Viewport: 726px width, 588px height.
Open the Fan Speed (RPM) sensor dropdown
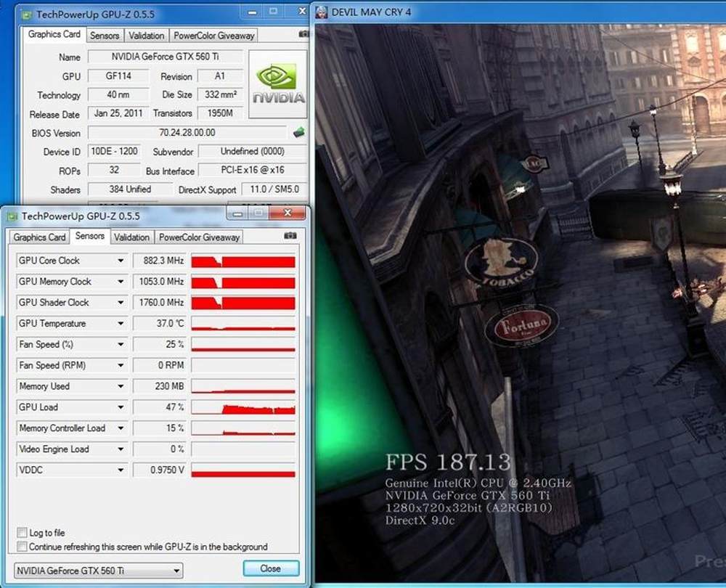tap(121, 365)
